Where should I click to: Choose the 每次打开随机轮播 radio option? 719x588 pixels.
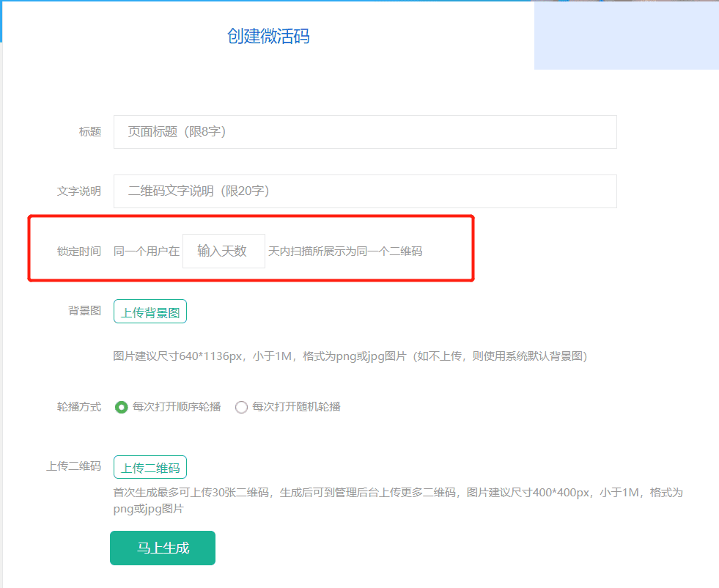pyautogui.click(x=241, y=407)
